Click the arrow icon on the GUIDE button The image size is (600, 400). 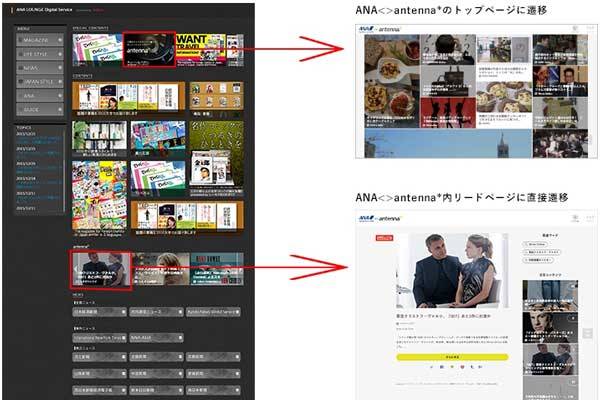[60, 109]
